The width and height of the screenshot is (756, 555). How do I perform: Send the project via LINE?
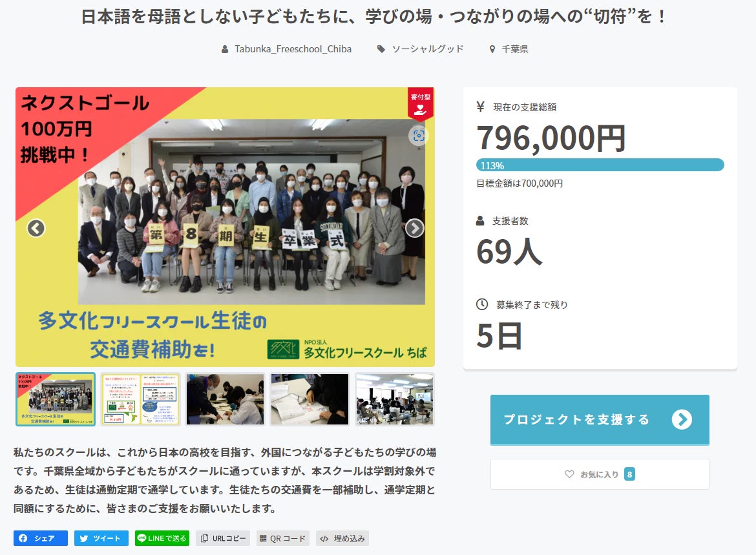click(x=162, y=538)
